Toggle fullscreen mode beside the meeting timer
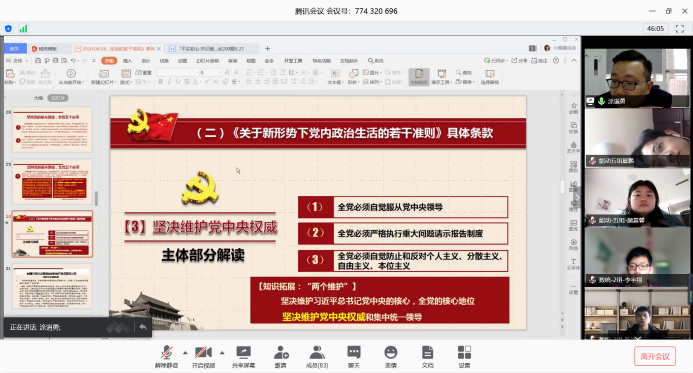 pyautogui.click(x=680, y=29)
